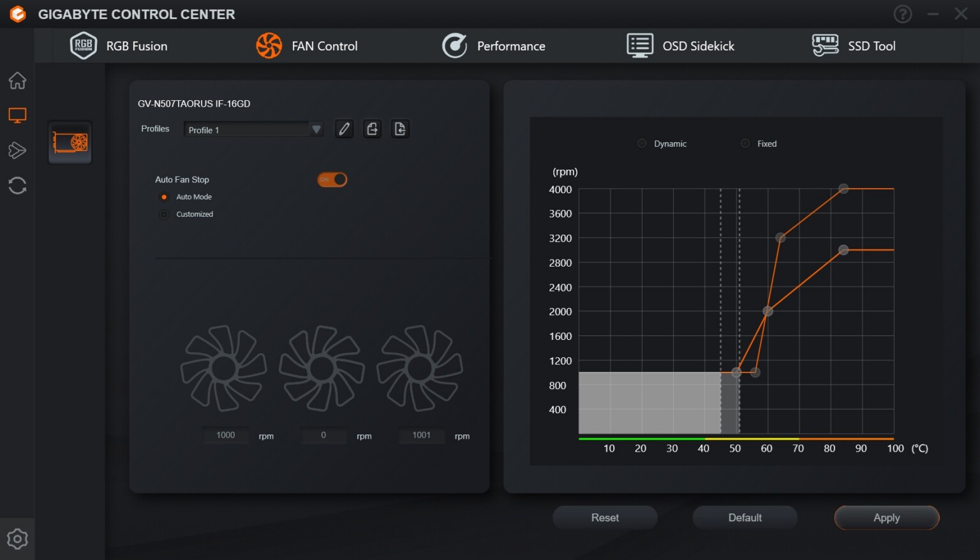Click the Auto Fan Stop label
Viewport: 980px width, 560px height.
coord(182,180)
